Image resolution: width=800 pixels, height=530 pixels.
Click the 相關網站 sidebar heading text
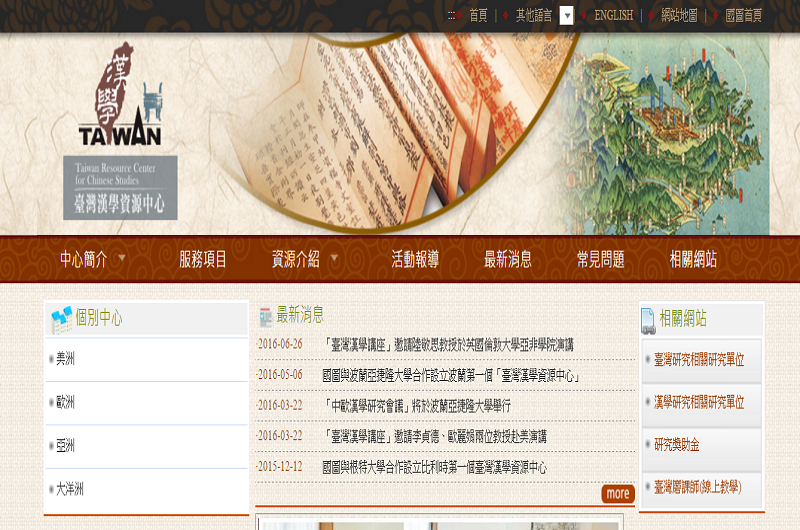click(683, 318)
